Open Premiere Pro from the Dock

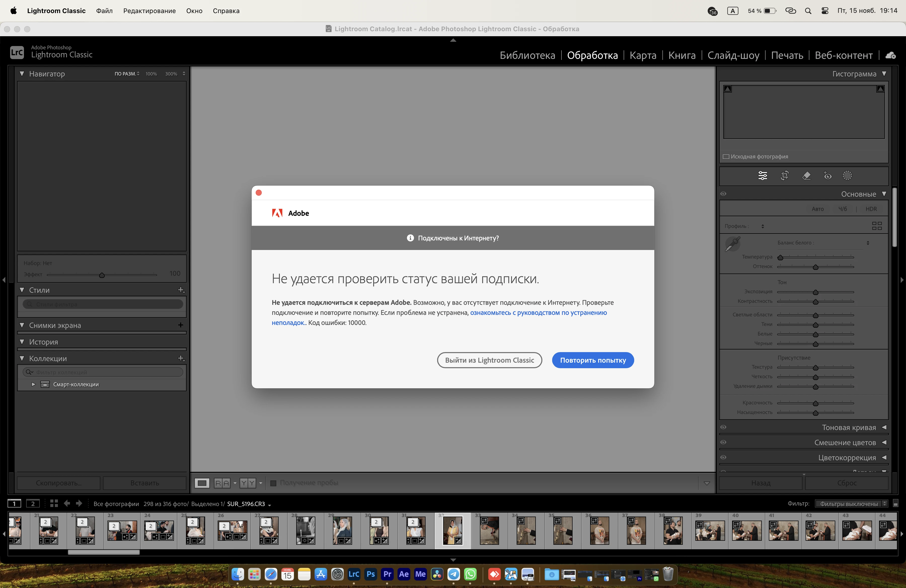tap(387, 574)
